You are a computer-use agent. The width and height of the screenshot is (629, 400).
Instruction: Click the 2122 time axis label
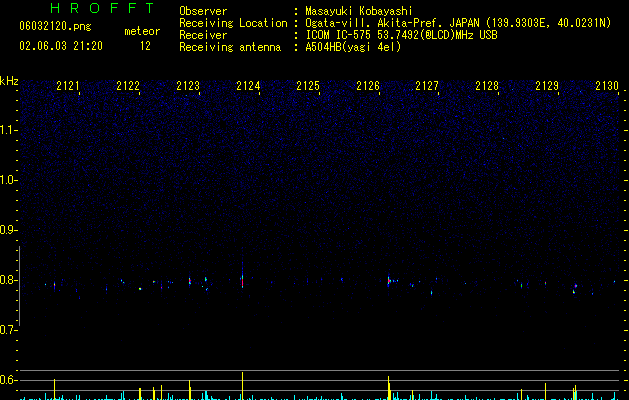click(128, 86)
